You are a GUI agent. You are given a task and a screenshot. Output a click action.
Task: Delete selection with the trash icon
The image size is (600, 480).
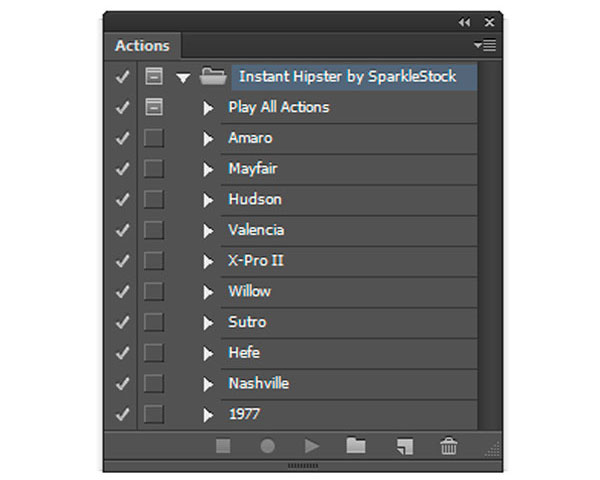coord(448,446)
